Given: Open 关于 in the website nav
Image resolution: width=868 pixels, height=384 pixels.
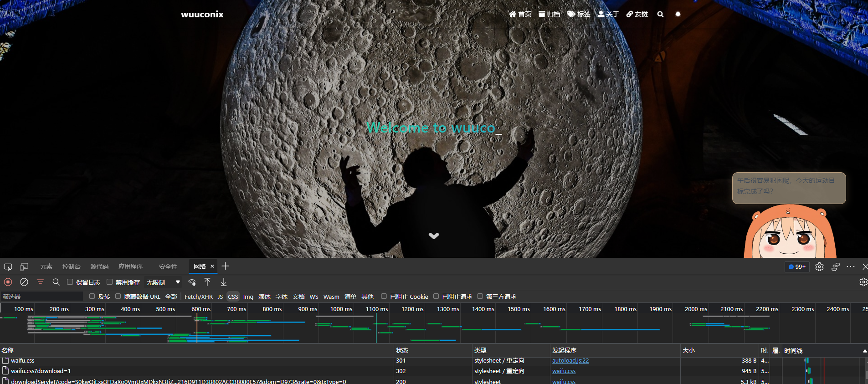Looking at the screenshot, I should click(x=608, y=14).
